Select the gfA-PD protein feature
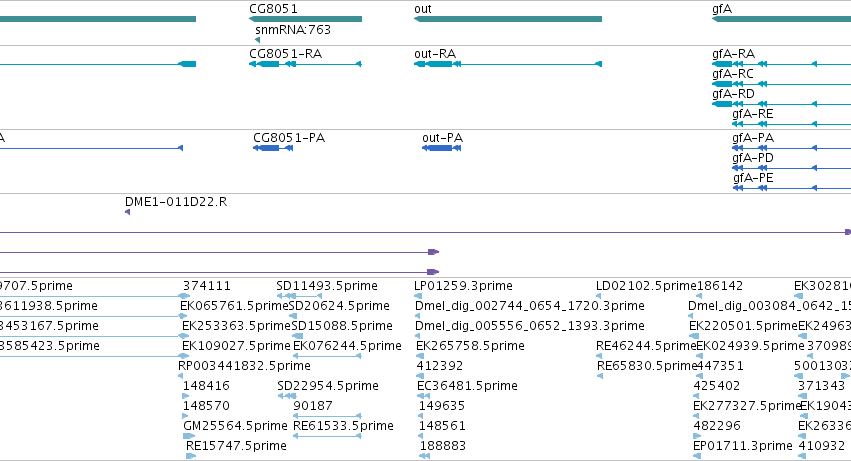This screenshot has height=461, width=851. tap(791, 168)
